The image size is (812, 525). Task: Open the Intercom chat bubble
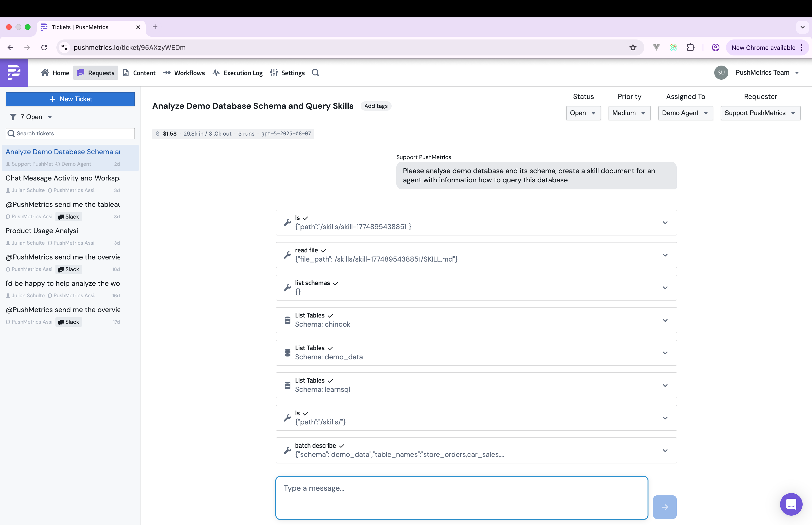click(791, 504)
